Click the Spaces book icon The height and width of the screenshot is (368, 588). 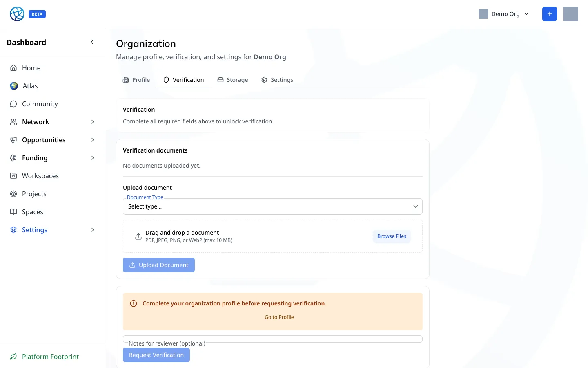pyautogui.click(x=13, y=212)
